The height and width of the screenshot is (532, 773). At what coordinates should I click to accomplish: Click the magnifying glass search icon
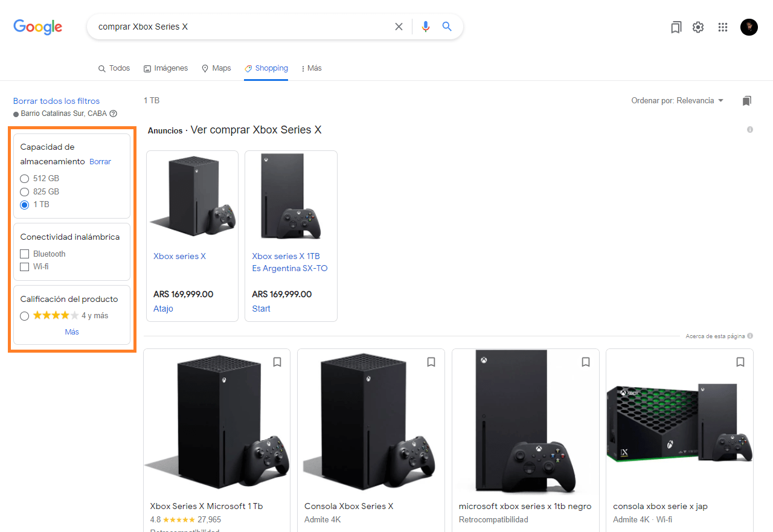(x=447, y=27)
